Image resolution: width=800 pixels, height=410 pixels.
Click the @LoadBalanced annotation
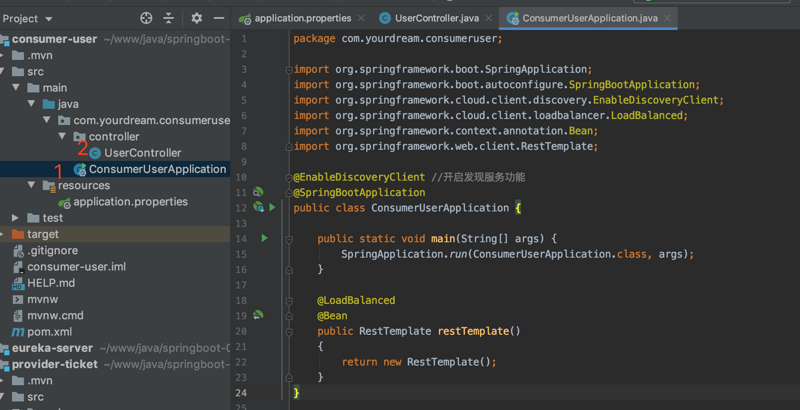point(356,300)
